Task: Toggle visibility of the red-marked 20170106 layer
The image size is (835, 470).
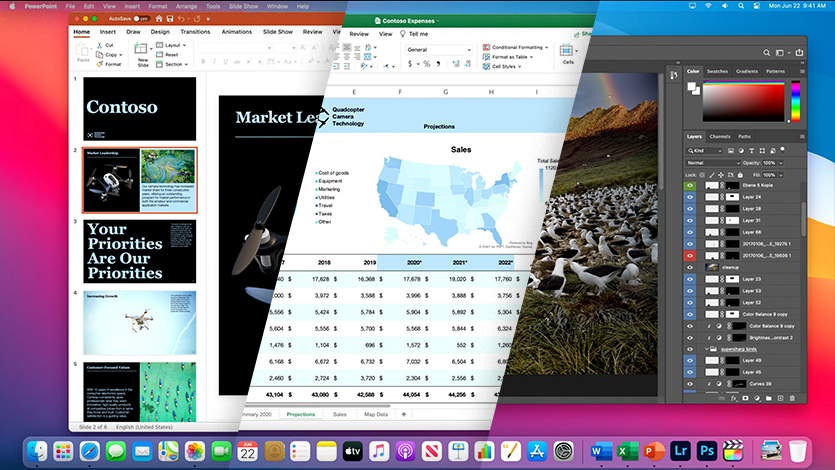Action: [x=690, y=255]
